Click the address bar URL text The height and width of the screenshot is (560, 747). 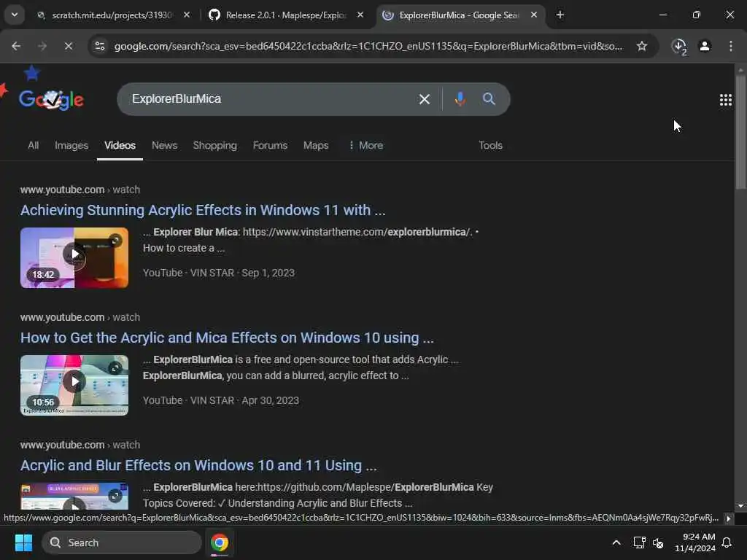pos(368,46)
